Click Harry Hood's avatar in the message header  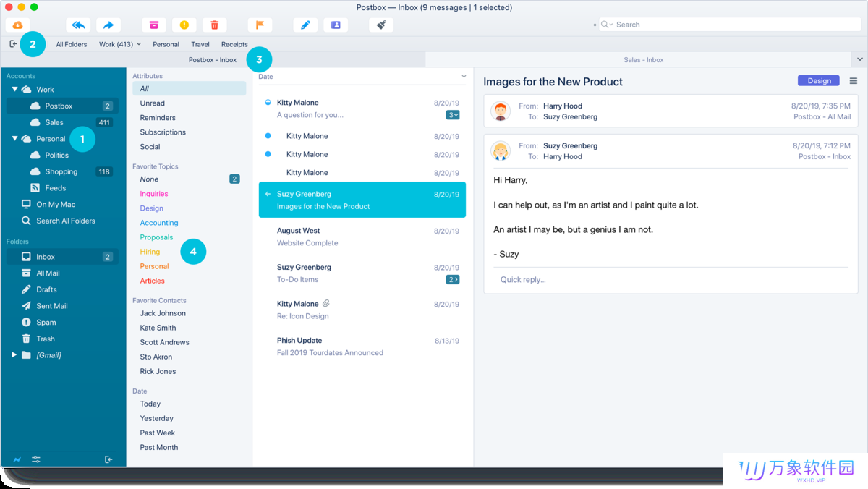[x=500, y=111]
